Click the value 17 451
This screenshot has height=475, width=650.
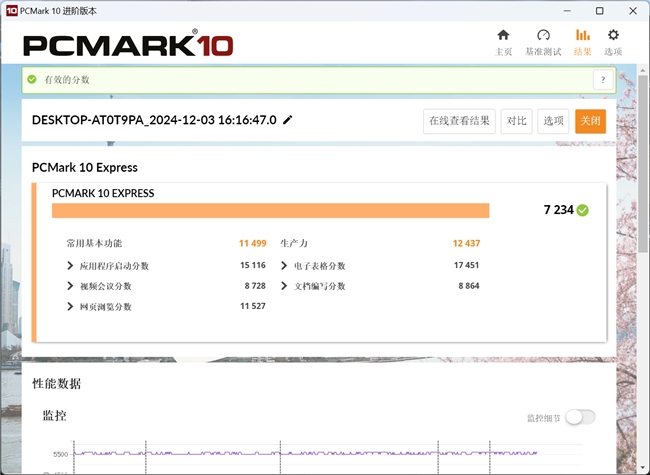[466, 265]
